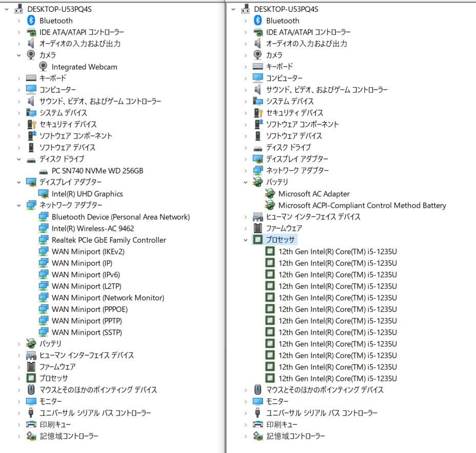476x453 pixels.
Task: Click the ACPI-Compliant Control Method Battery icon
Action: coord(270,205)
